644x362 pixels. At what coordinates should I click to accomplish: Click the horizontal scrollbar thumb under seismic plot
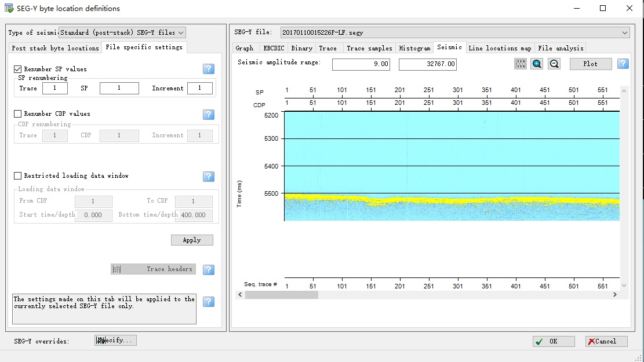point(281,295)
